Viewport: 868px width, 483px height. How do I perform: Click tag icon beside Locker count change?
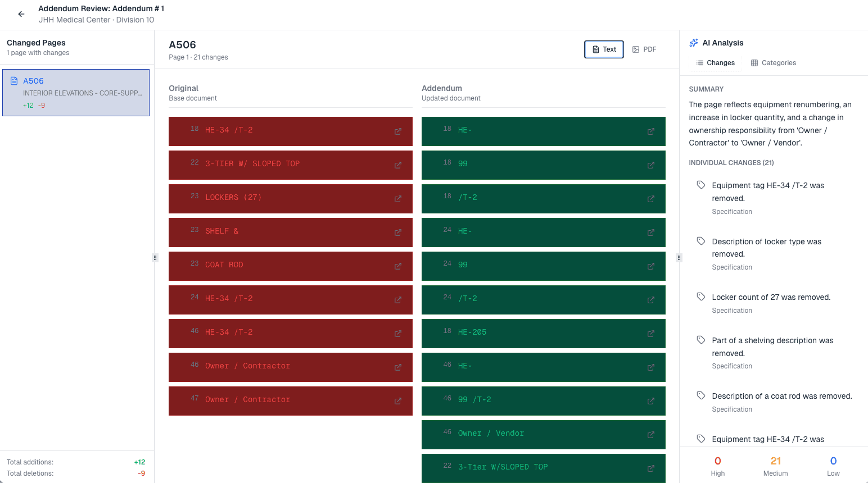[x=701, y=297]
